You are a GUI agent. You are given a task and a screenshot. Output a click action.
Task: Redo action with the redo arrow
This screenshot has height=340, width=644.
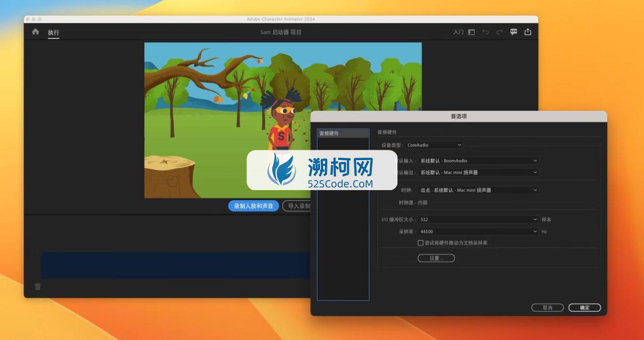pyautogui.click(x=500, y=32)
